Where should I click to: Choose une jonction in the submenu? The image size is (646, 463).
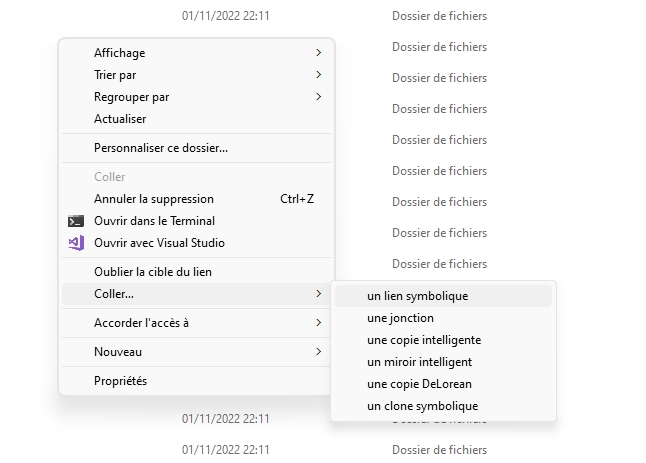coord(401,318)
